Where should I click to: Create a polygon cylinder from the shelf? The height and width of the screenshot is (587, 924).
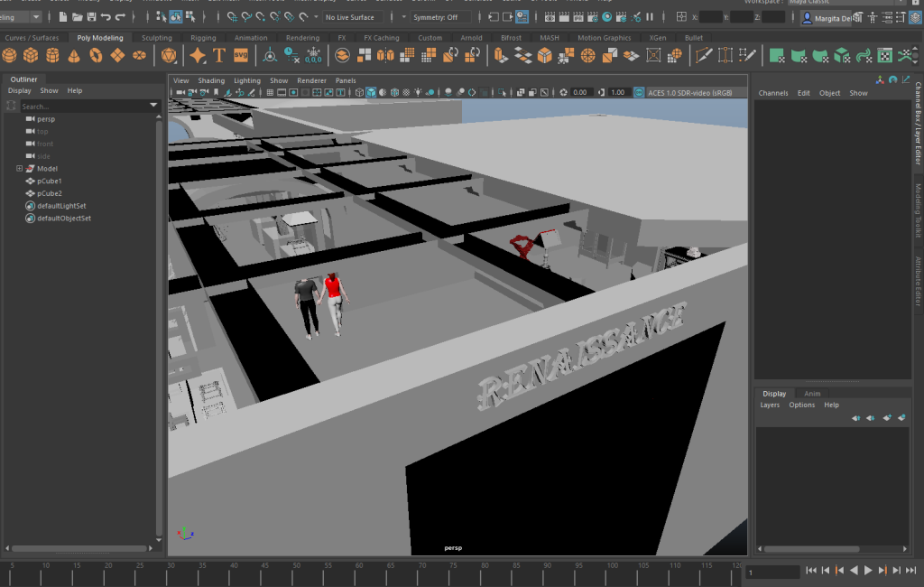pyautogui.click(x=52, y=55)
